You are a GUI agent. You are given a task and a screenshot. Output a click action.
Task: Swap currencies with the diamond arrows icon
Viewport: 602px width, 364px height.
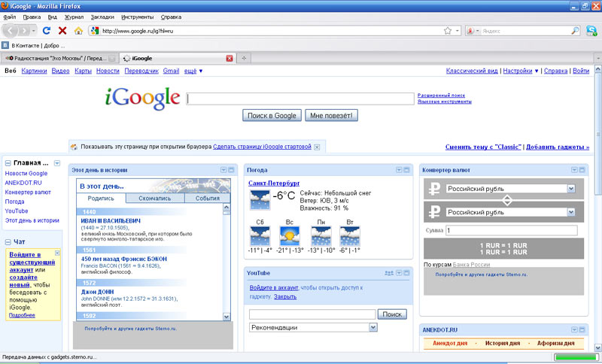point(507,200)
